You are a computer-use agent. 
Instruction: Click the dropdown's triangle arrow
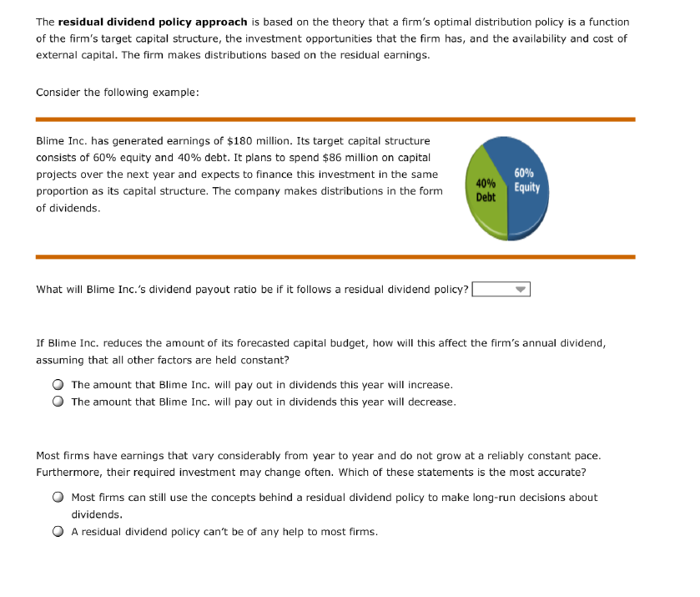(519, 288)
